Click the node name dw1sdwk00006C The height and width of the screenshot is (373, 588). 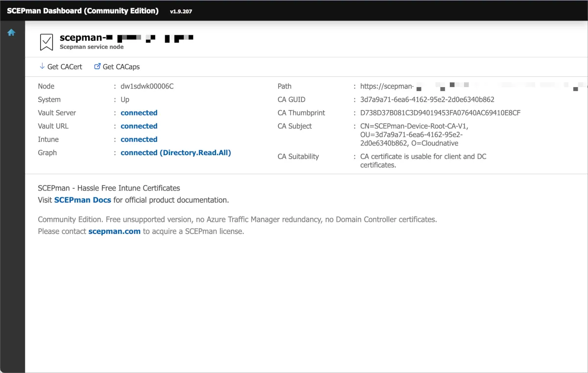click(147, 86)
